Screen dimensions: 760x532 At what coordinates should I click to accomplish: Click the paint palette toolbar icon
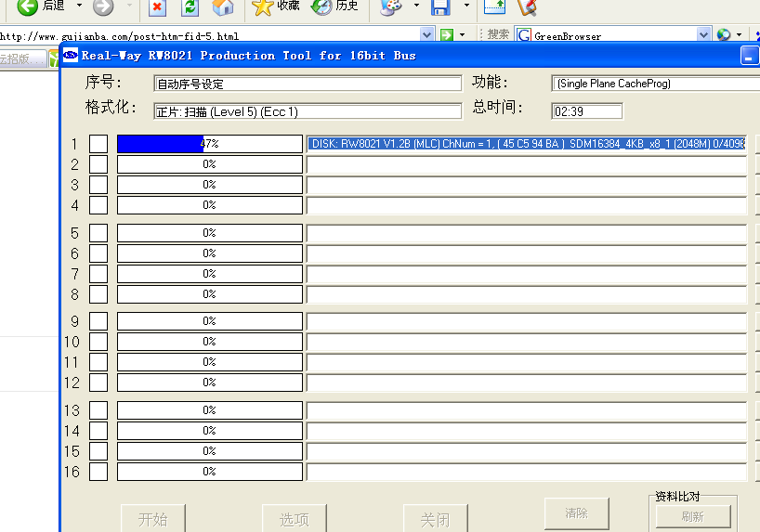390,7
